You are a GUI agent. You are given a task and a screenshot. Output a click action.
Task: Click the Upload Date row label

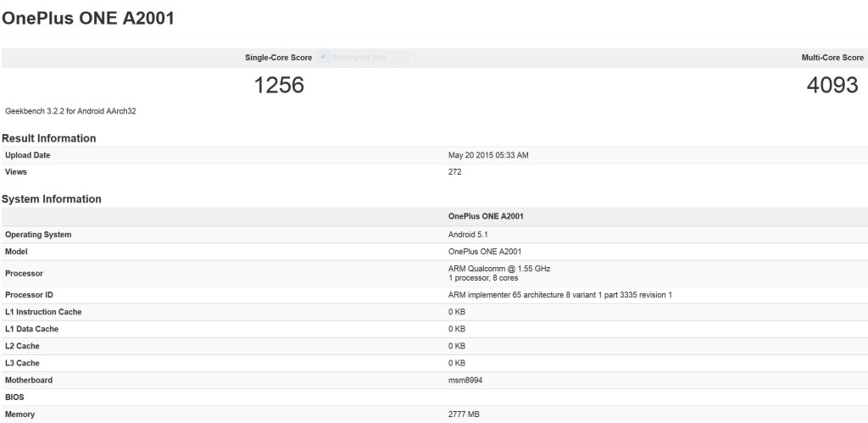point(28,155)
